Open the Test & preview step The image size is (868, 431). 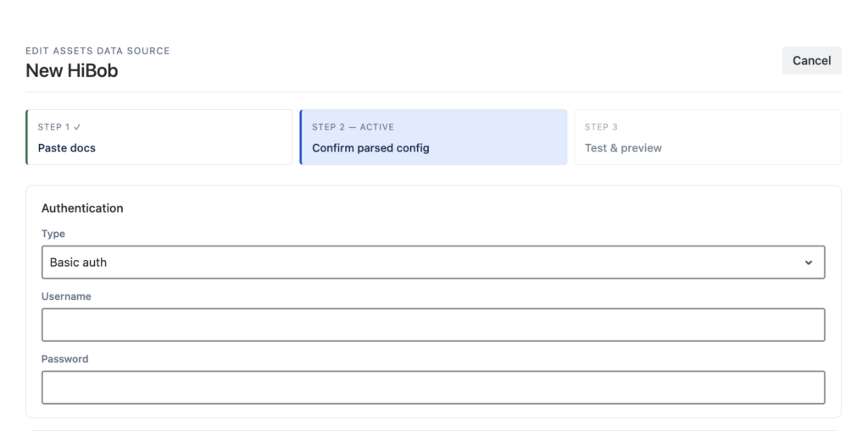click(x=708, y=137)
